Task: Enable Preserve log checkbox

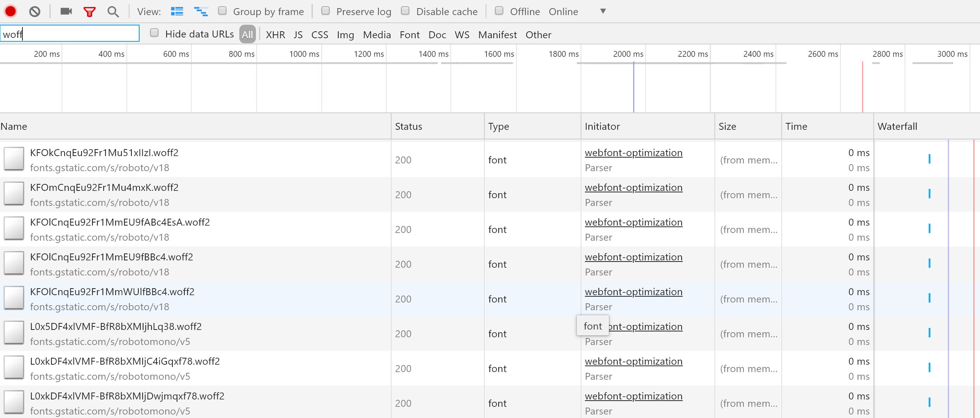Action: click(326, 11)
